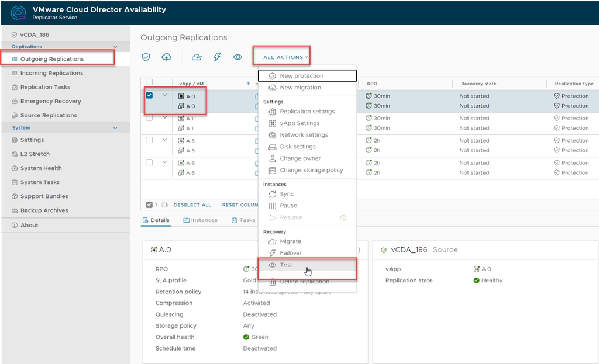599x364 pixels.
Task: Check the A.1 vApp row checkbox
Action: [x=149, y=118]
